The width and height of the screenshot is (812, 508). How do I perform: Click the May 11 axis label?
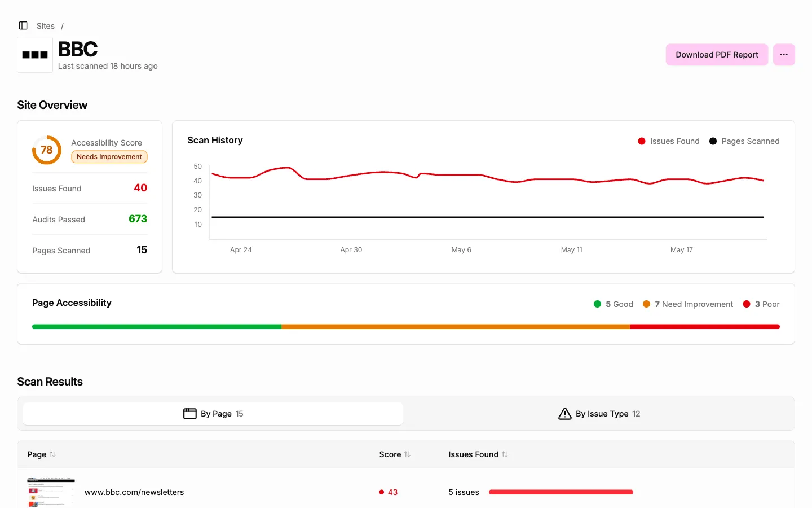572,249
